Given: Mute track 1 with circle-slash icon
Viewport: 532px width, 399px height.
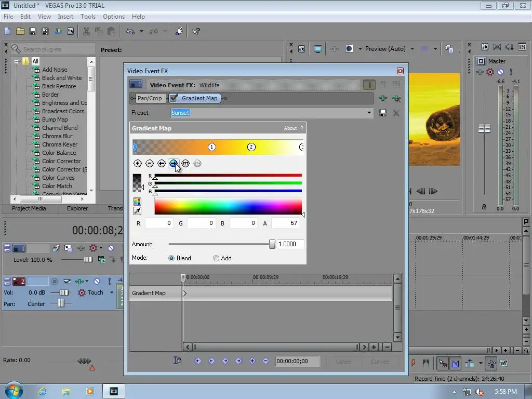Looking at the screenshot, I should point(111,248).
